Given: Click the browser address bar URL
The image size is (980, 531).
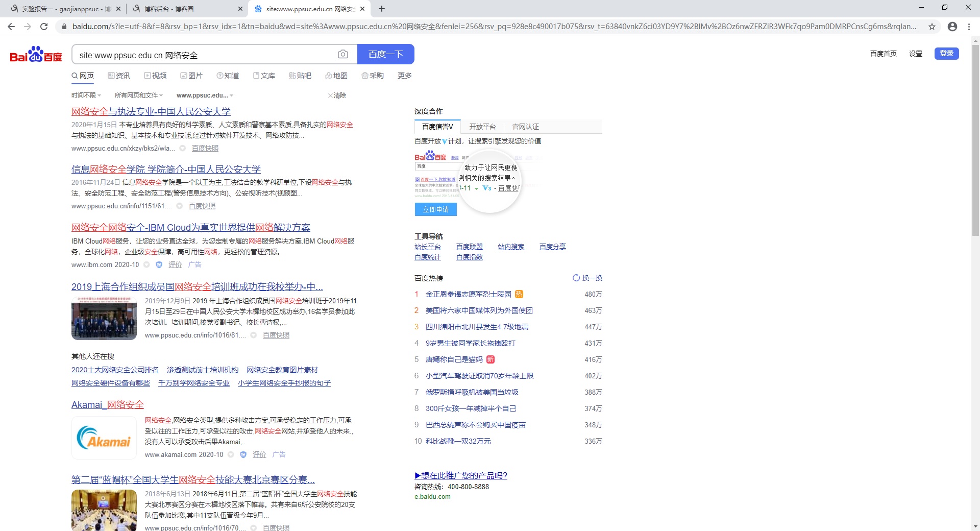Looking at the screenshot, I should 494,27.
